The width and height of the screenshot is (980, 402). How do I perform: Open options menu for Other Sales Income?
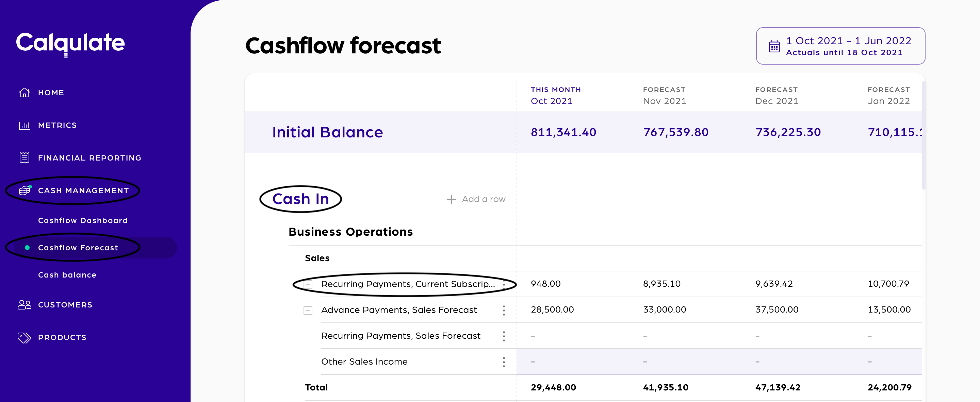tap(504, 362)
